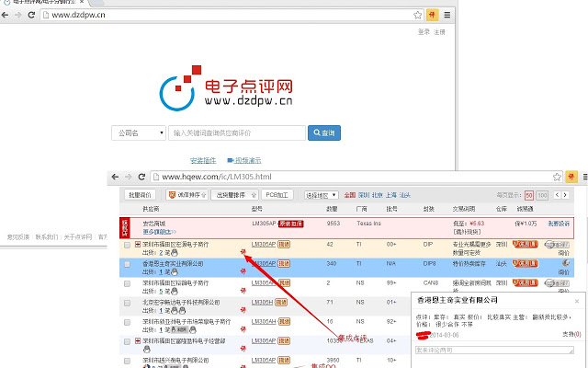Image resolution: width=588 pixels, height=368 pixels.
Task: Open the 评 extension icon in dzdpw.cn toolbar
Action: tap(433, 15)
